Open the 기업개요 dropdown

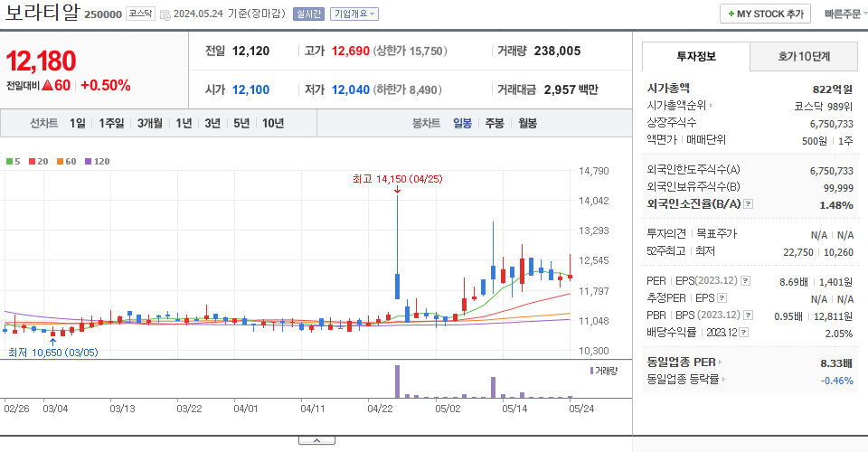[x=354, y=14]
